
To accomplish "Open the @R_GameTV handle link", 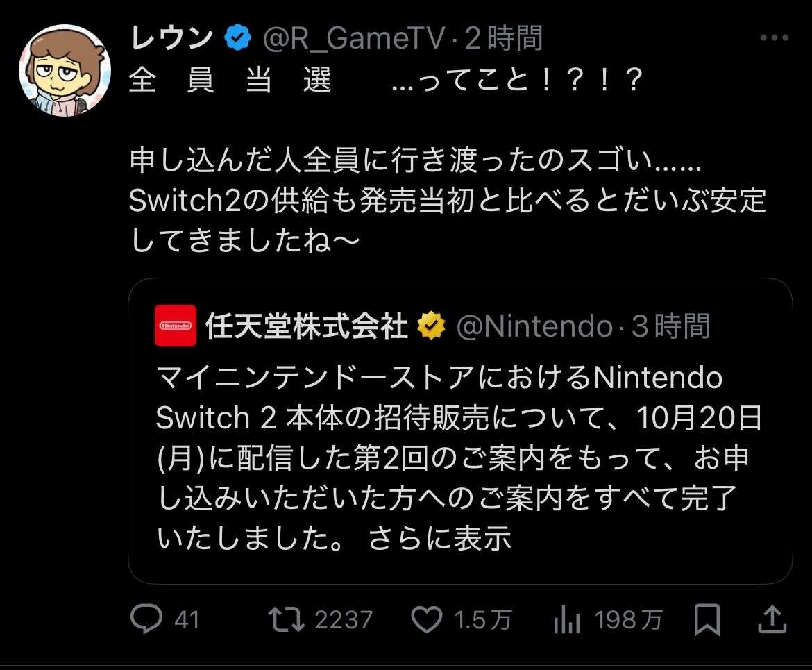I will (x=353, y=40).
